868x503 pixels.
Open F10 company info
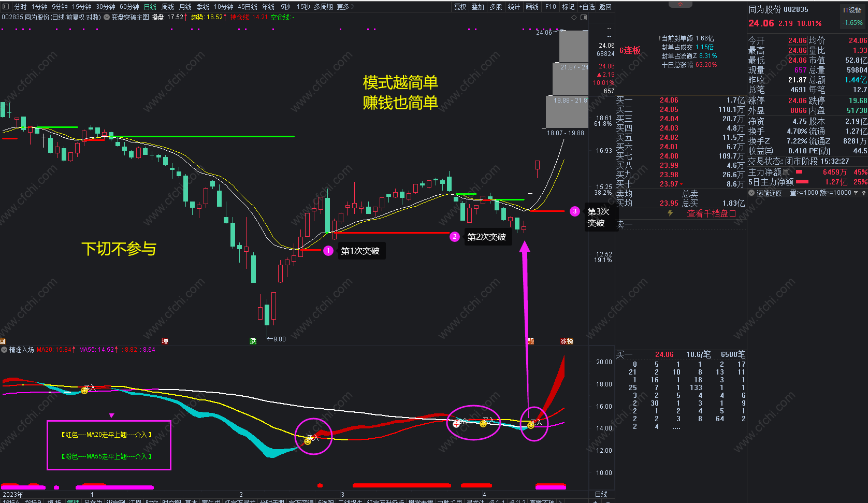(x=551, y=7)
